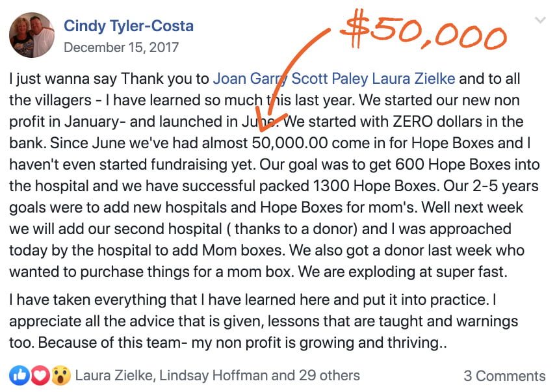Expand the post options chevron menu
Screen dimensions: 557x392
(540, 20)
